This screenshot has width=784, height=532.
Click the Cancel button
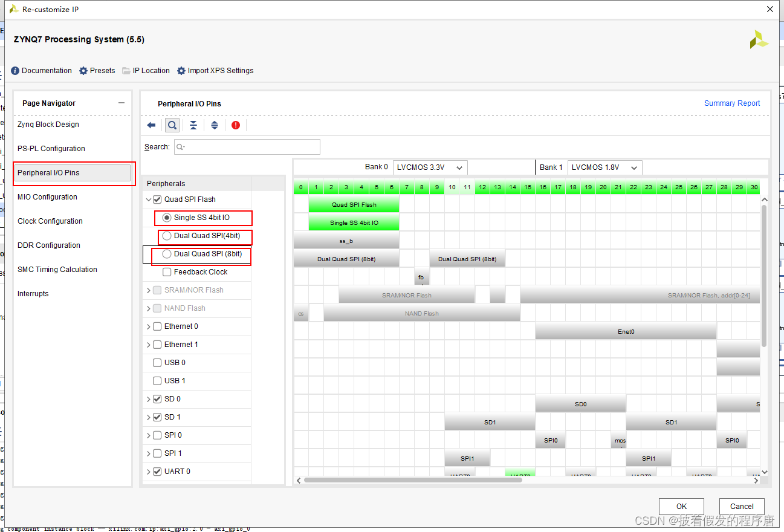tap(742, 507)
